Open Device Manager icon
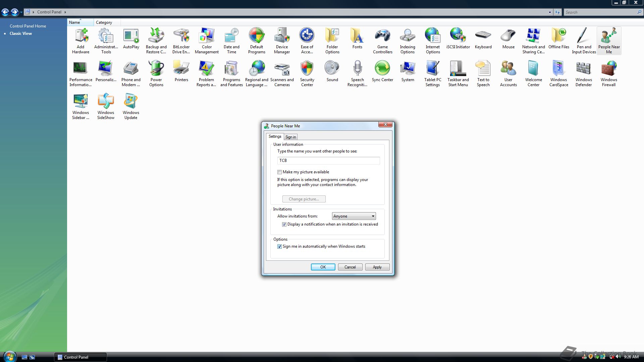This screenshot has width=644, height=362. [x=282, y=41]
